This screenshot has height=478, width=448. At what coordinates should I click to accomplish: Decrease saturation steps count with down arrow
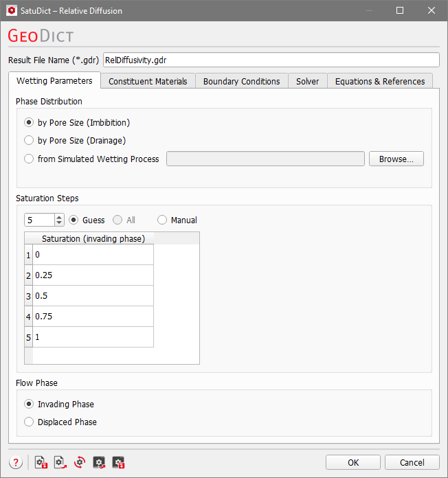tap(59, 223)
